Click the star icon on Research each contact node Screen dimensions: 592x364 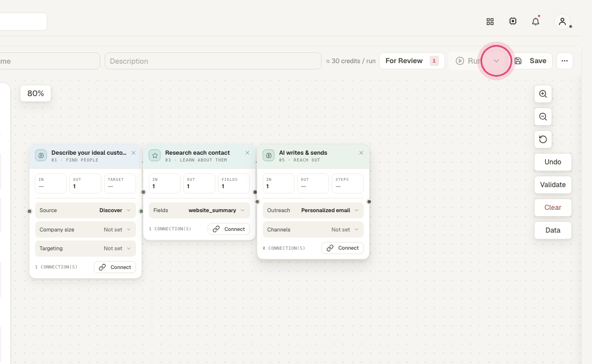(x=155, y=155)
